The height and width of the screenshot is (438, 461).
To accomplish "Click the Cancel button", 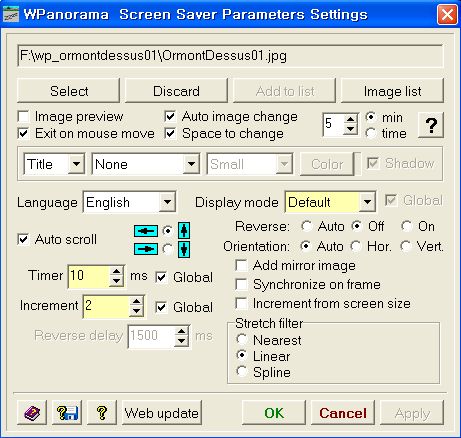I will click(x=343, y=413).
